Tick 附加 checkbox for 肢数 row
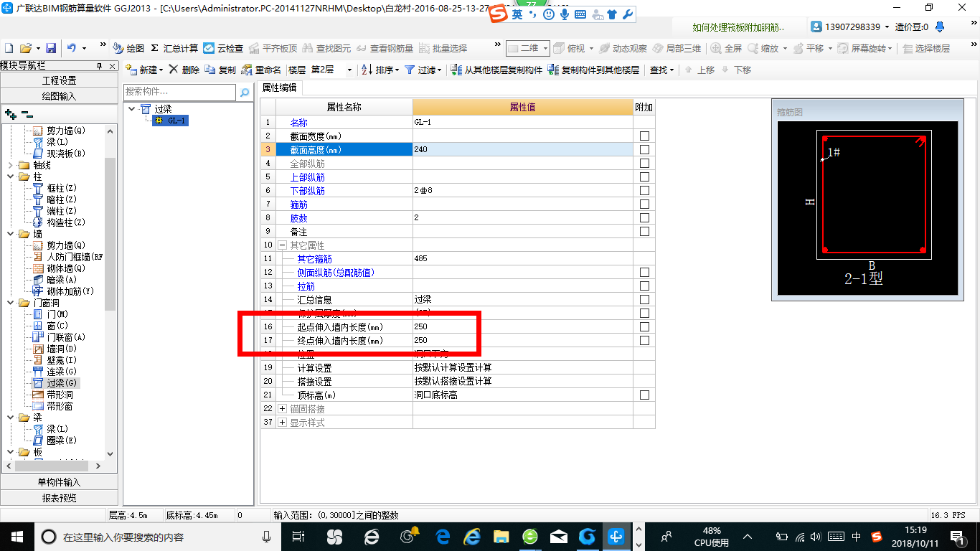 pyautogui.click(x=644, y=217)
